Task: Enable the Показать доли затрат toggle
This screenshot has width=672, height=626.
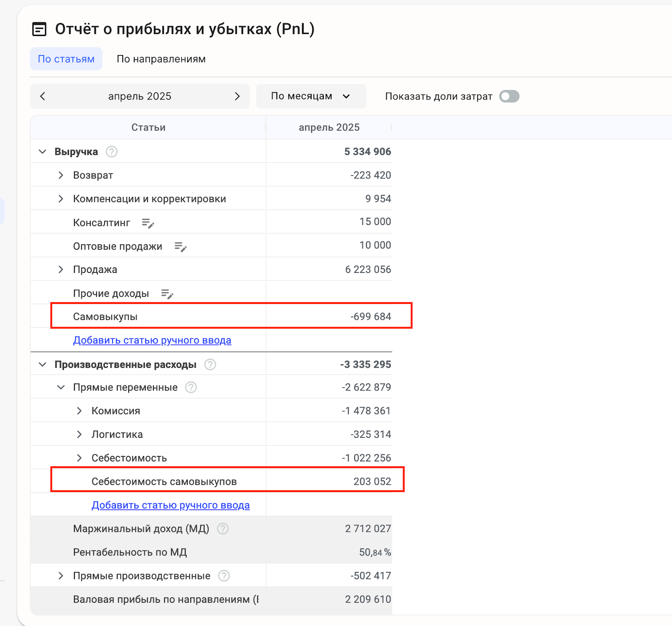Action: 509,97
